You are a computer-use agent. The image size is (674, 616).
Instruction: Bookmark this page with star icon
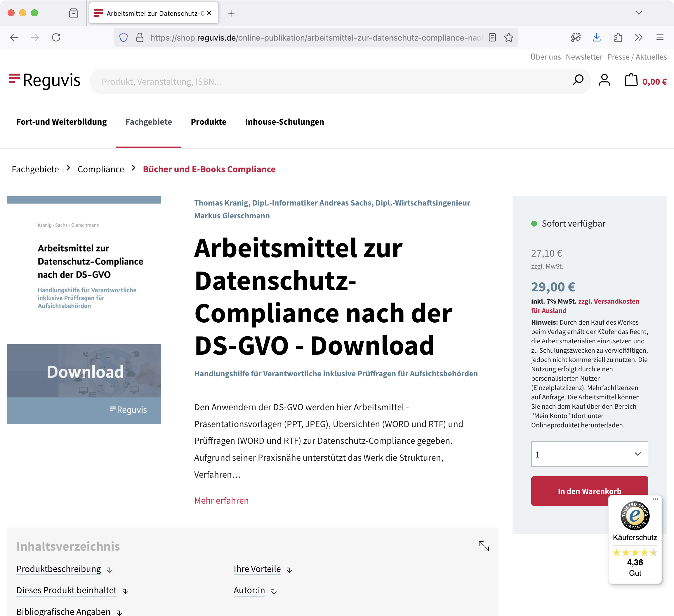pos(508,37)
